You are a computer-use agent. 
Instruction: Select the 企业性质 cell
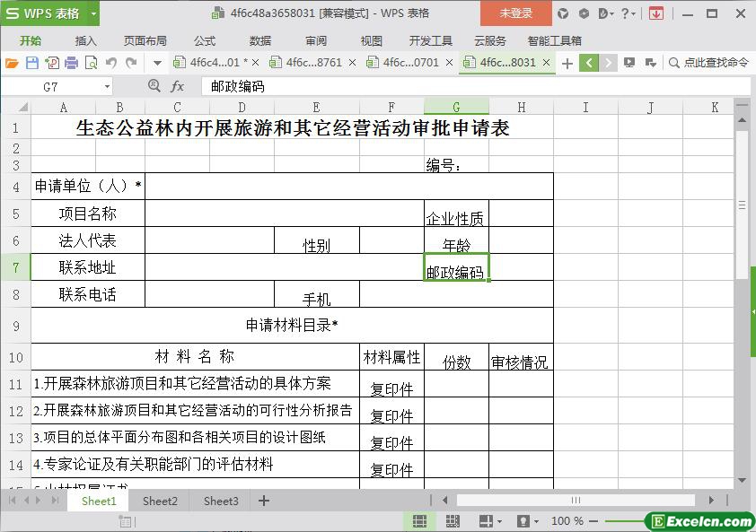[x=456, y=214]
